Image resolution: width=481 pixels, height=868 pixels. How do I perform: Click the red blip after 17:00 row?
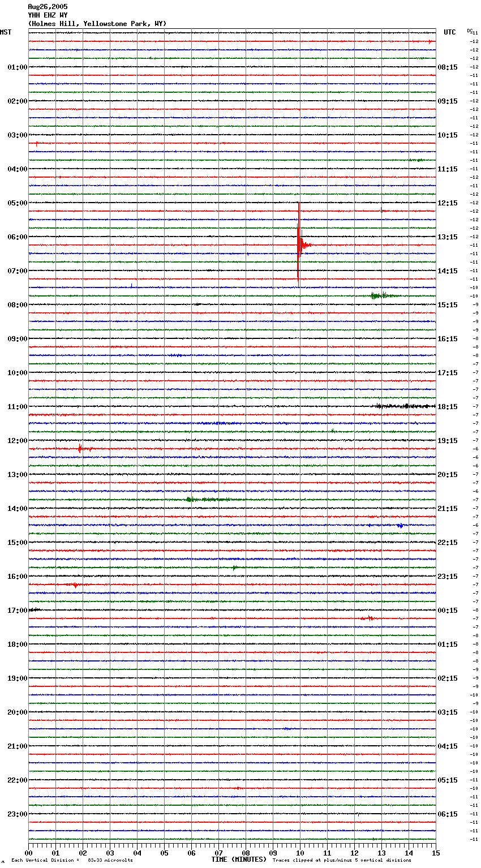coord(367,618)
